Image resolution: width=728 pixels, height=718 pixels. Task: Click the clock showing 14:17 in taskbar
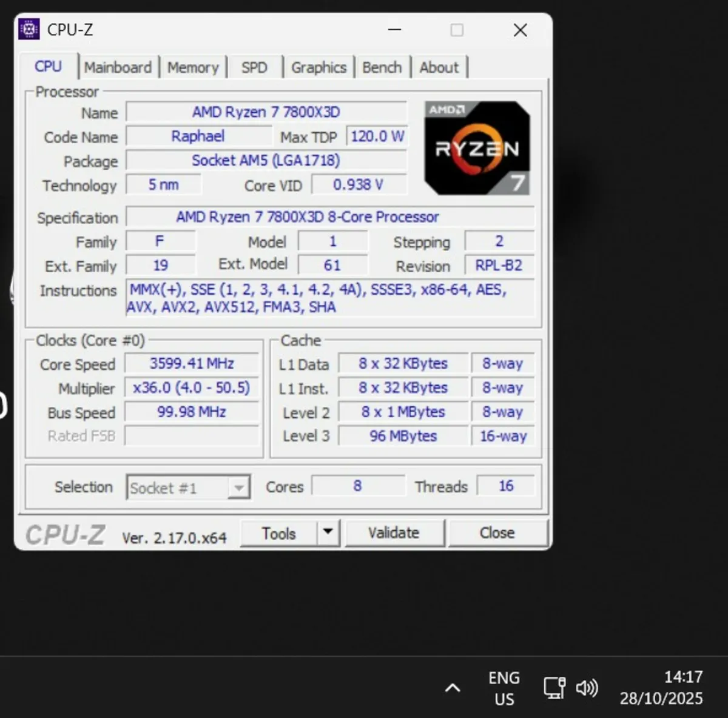[x=661, y=688]
